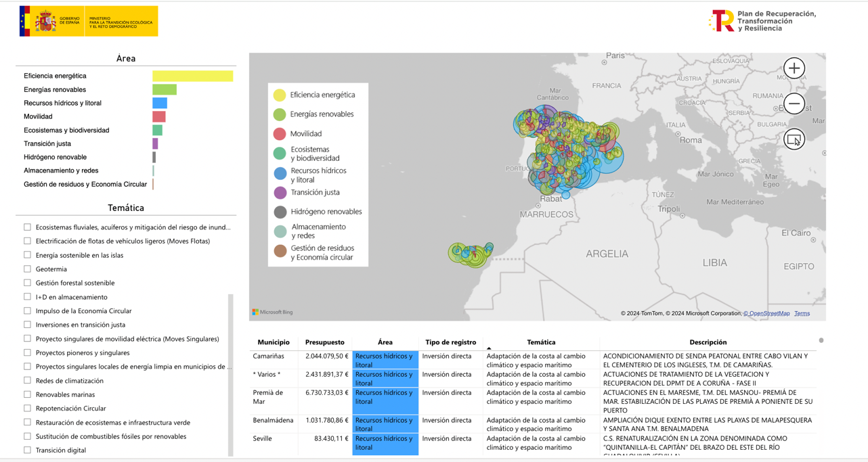Viewport: 868px width, 462px height.
Task: Activate the map rectangle selection tool
Action: pyautogui.click(x=794, y=139)
